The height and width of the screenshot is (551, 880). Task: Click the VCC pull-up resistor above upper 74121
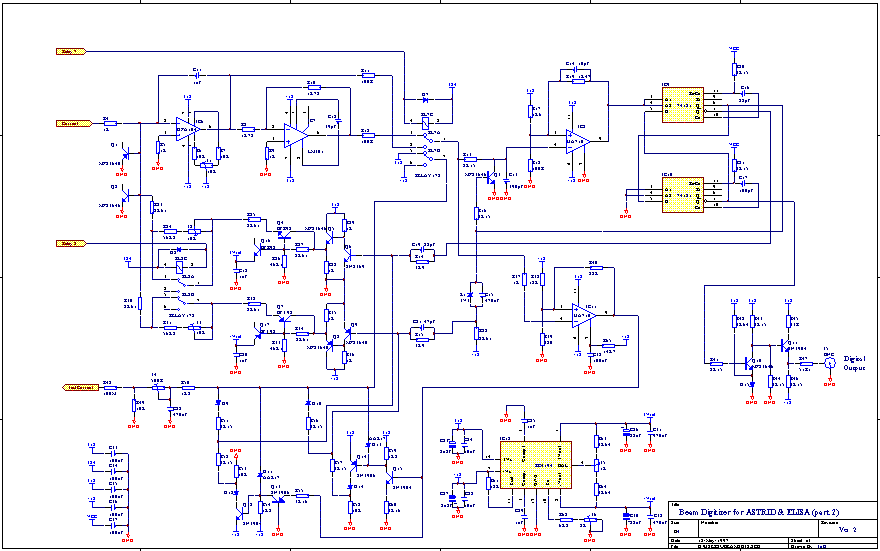(735, 69)
